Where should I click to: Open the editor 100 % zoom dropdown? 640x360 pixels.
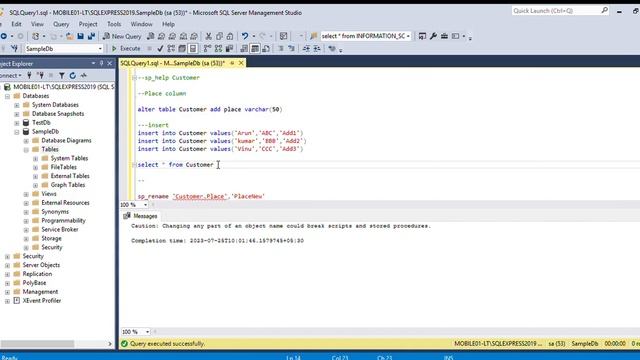(146, 204)
